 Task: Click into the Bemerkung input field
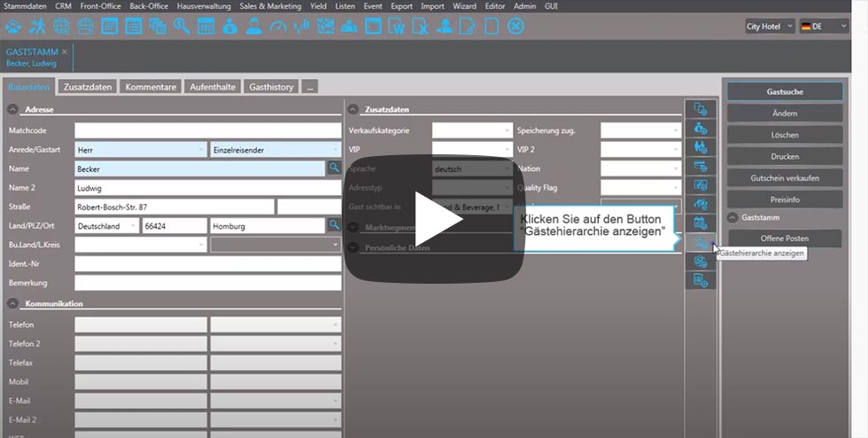(x=208, y=283)
